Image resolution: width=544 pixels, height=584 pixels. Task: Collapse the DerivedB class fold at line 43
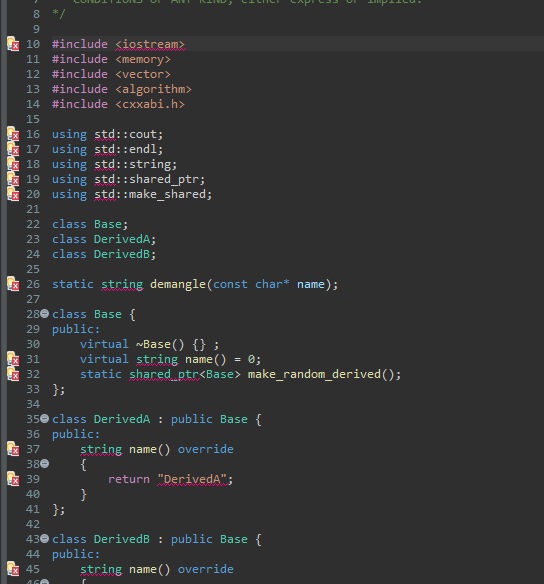click(44, 539)
